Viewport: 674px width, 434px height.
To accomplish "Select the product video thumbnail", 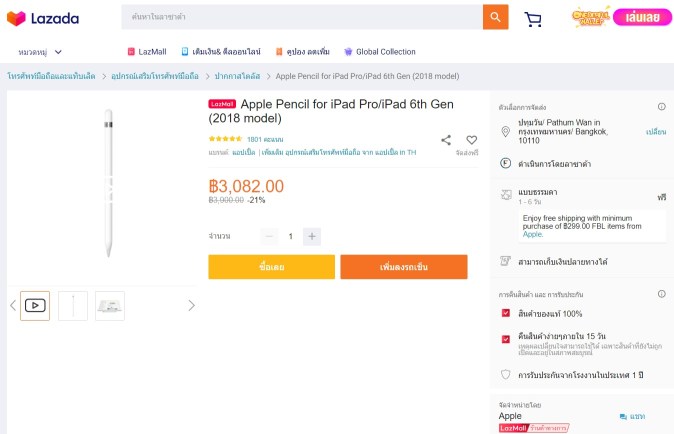I will (x=35, y=305).
